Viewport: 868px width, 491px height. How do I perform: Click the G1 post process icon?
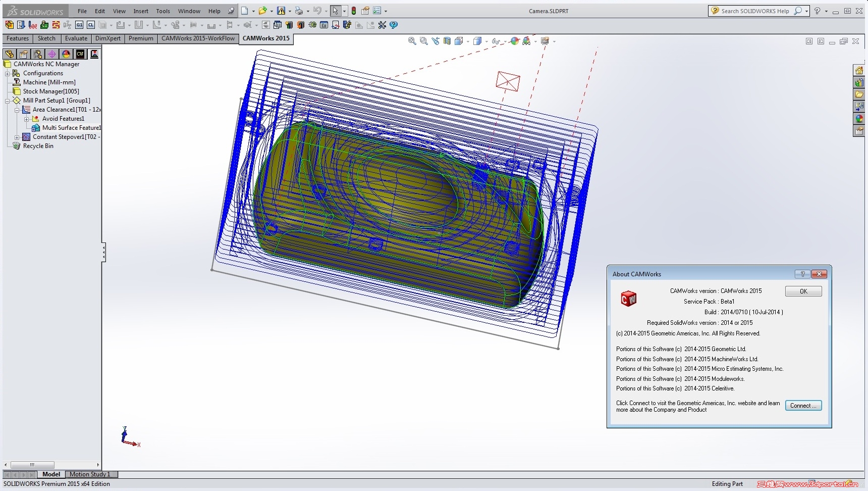click(79, 25)
